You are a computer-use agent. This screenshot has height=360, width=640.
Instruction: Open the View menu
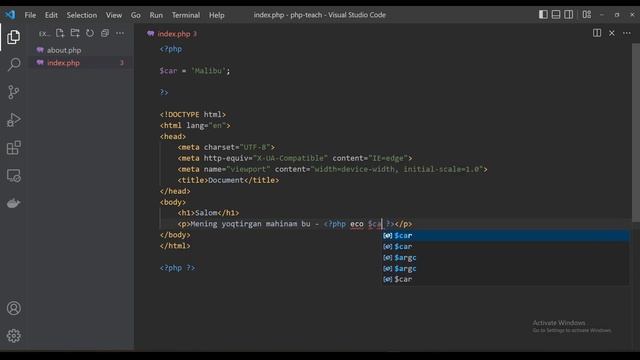click(114, 15)
